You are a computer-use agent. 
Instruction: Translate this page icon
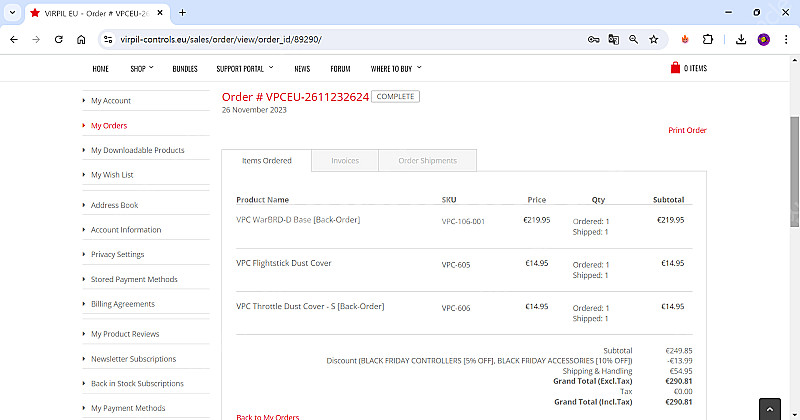(x=614, y=39)
